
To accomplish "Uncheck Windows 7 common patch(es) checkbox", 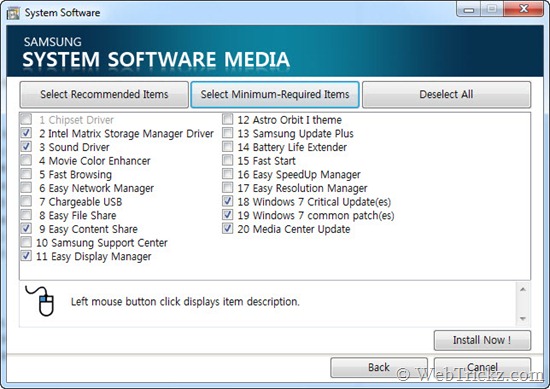I will tap(228, 215).
